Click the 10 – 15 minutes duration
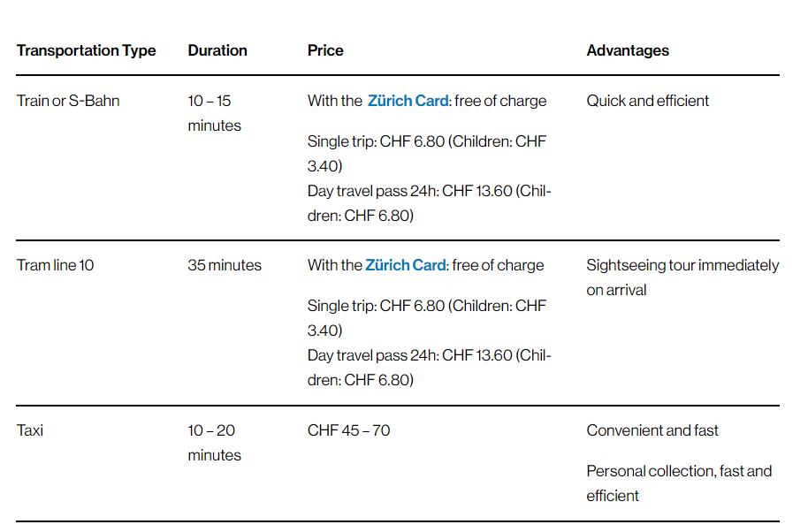Viewport: 808px width, 532px height. [x=213, y=113]
